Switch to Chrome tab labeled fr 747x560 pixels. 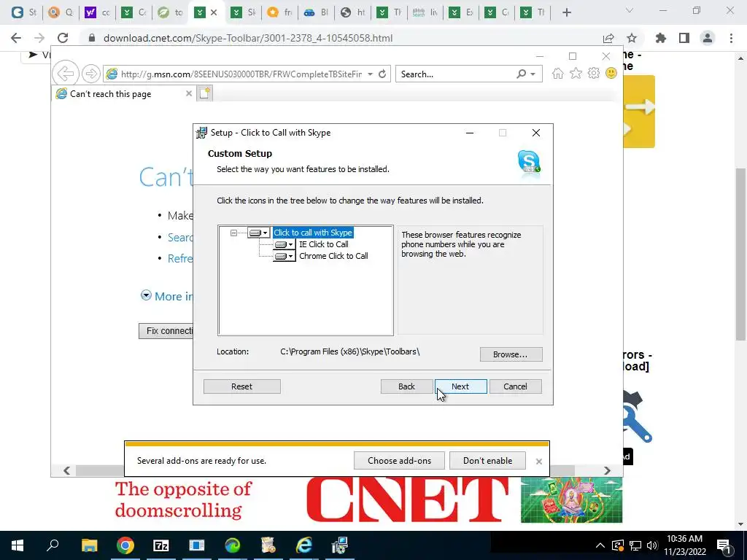(279, 12)
